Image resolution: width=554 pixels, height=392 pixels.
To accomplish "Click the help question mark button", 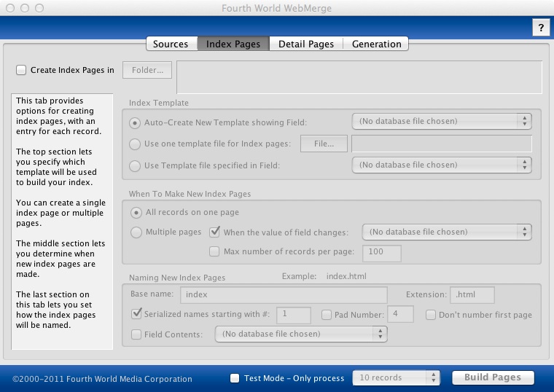I will tap(540, 28).
